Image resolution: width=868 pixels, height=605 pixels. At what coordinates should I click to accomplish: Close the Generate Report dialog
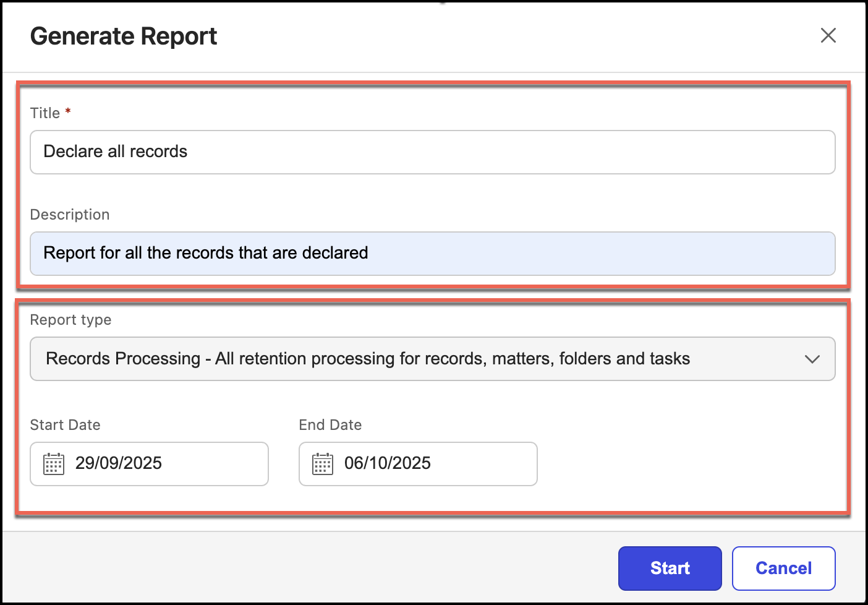828,36
